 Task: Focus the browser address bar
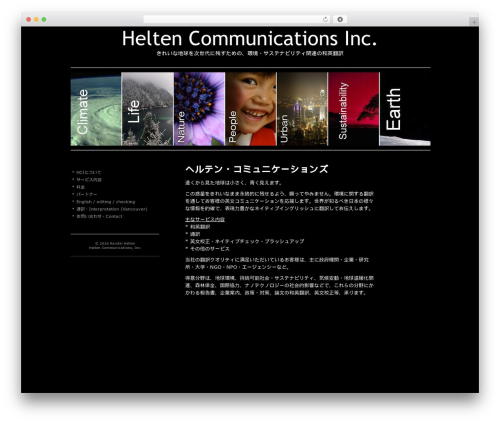click(x=236, y=19)
